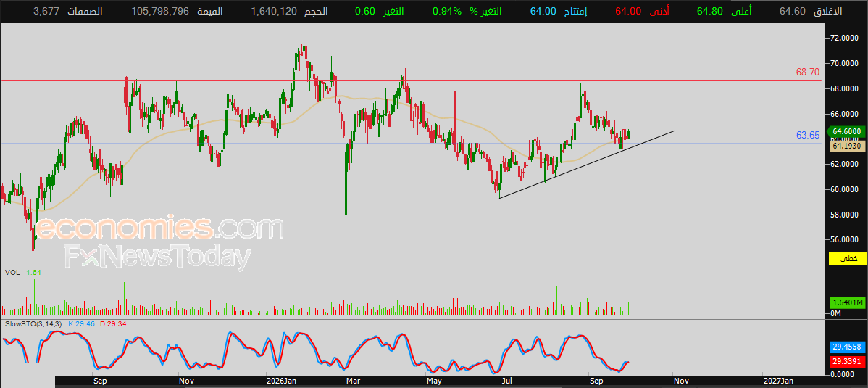This screenshot has height=388, width=868.
Task: Click the green 64.6000 current price tag
Action: [x=846, y=131]
